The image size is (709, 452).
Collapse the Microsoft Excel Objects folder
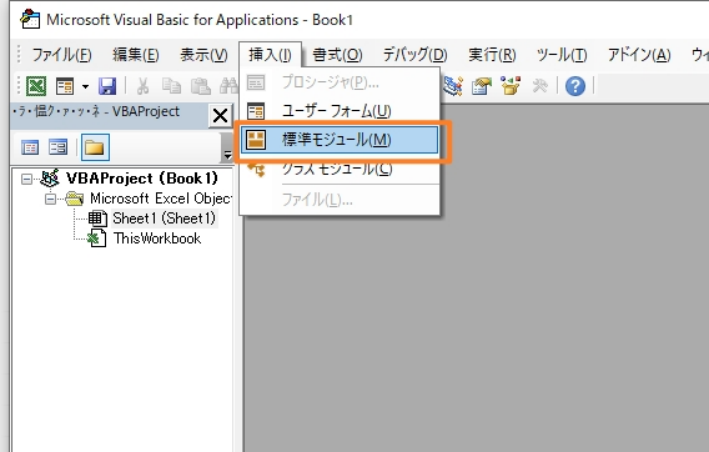pos(50,199)
